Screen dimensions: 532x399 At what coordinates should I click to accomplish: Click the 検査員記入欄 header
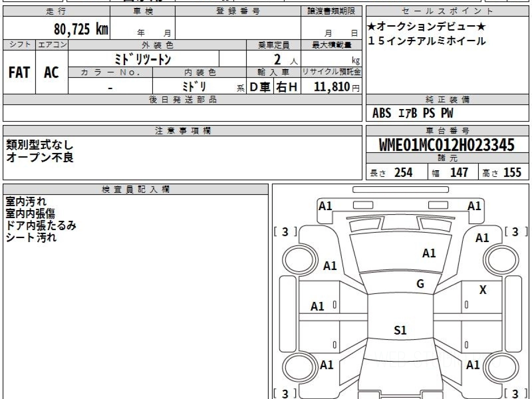pyautogui.click(x=136, y=189)
